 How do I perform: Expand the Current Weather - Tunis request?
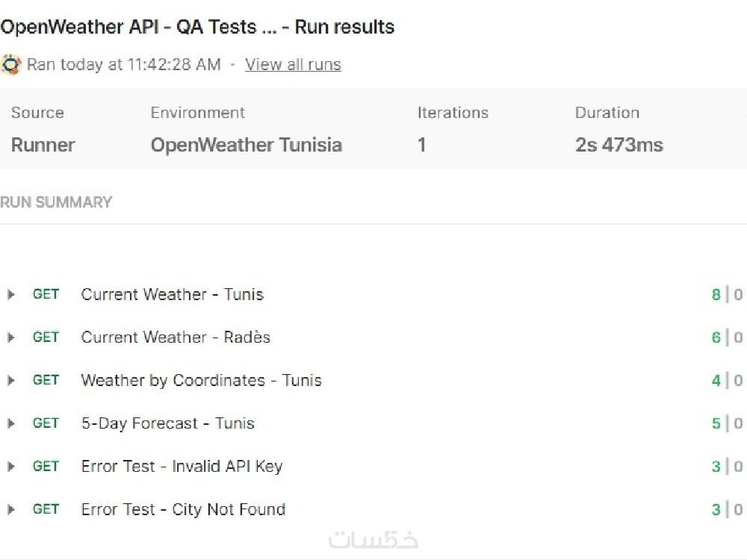pos(11,295)
